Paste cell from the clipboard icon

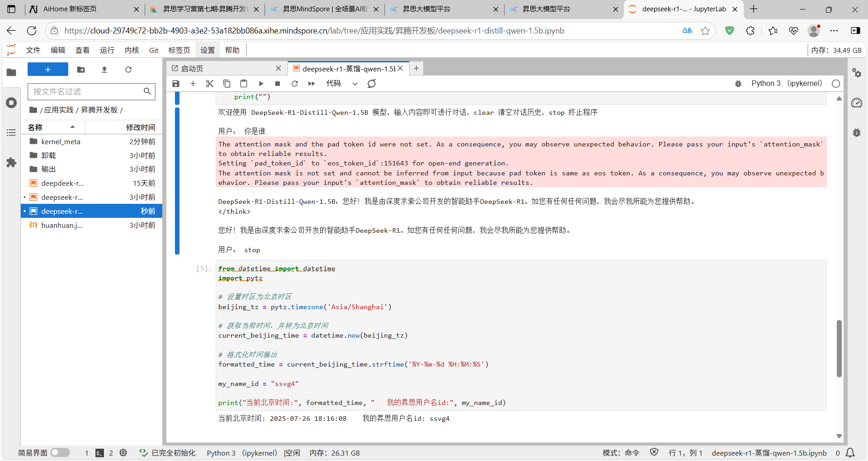click(x=244, y=84)
